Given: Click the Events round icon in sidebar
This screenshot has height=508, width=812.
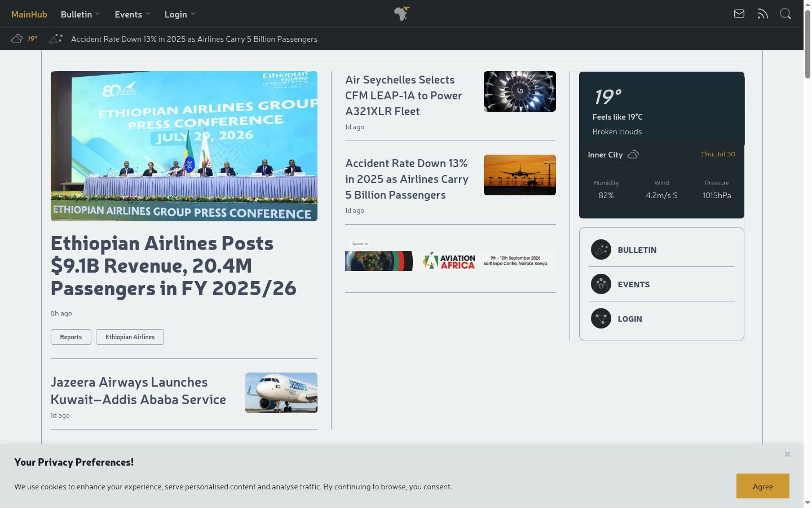Looking at the screenshot, I should (601, 284).
